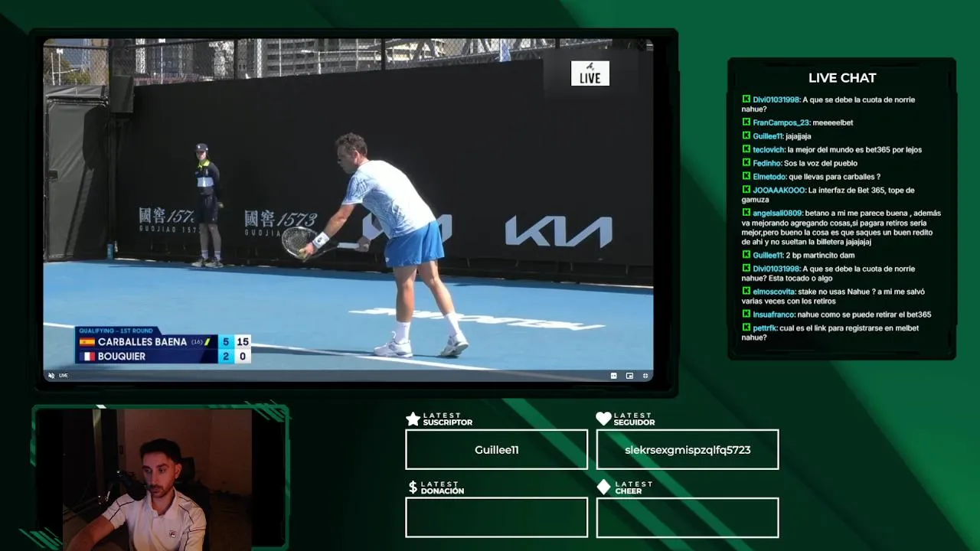The image size is (980, 551).
Task: Click the green badge before Guillee11's '2 bp' message
Action: [746, 255]
